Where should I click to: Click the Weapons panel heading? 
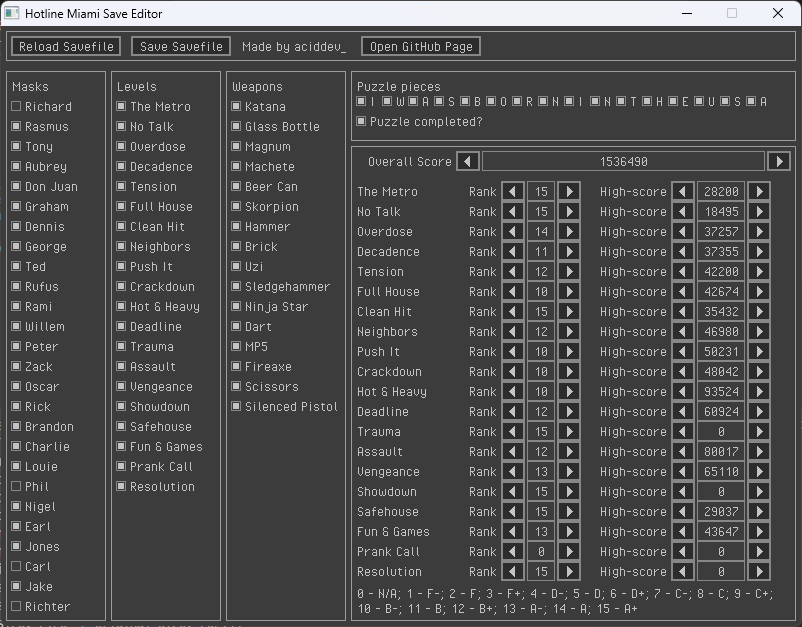point(257,86)
